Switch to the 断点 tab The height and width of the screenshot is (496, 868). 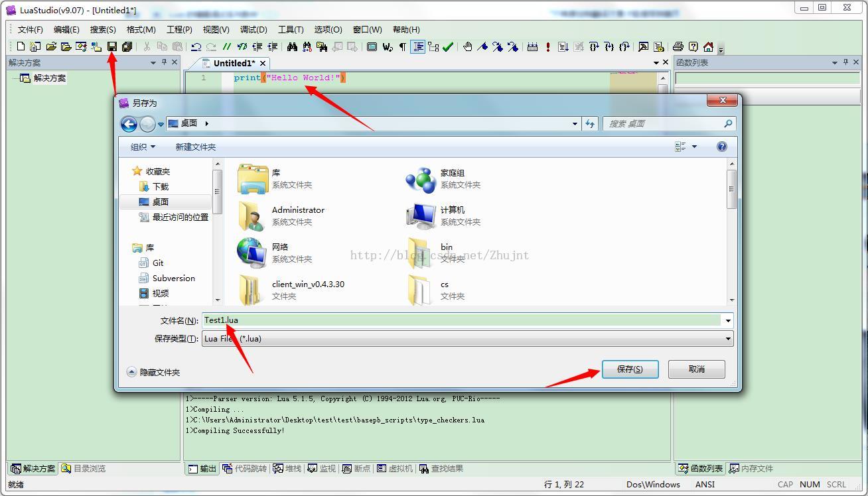pyautogui.click(x=356, y=468)
